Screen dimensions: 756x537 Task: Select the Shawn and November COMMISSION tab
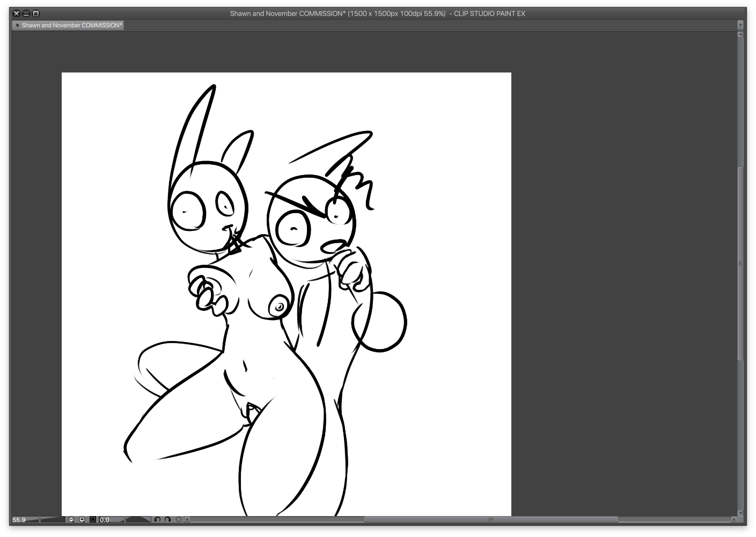click(68, 25)
